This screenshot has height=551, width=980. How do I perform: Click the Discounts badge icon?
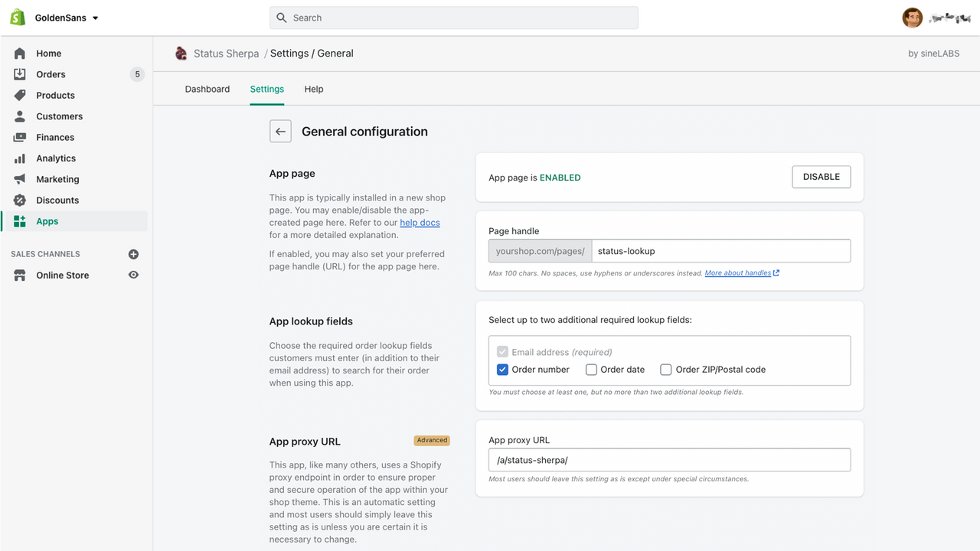tap(20, 201)
